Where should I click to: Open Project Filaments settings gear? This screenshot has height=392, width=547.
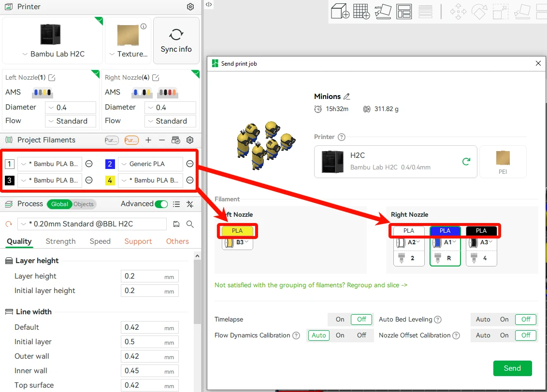[x=190, y=140]
